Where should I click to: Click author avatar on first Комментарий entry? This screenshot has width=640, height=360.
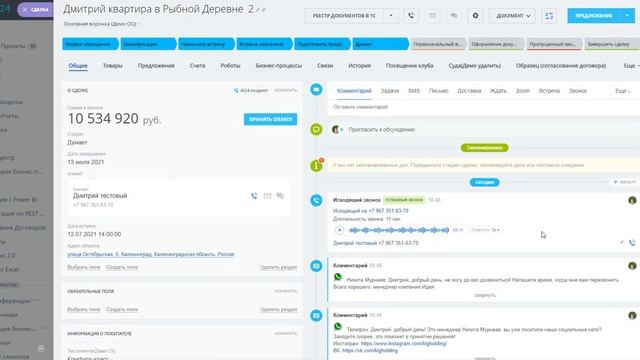point(632,266)
